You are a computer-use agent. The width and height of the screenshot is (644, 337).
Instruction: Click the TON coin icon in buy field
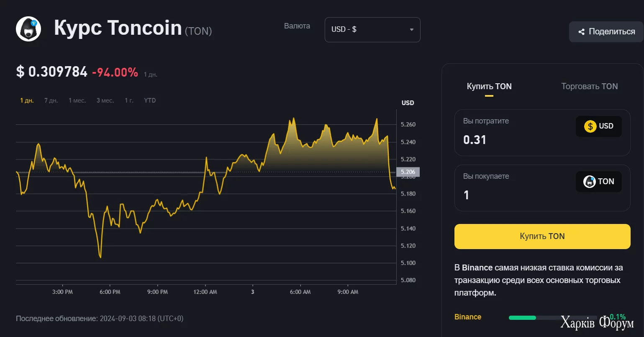coord(590,182)
